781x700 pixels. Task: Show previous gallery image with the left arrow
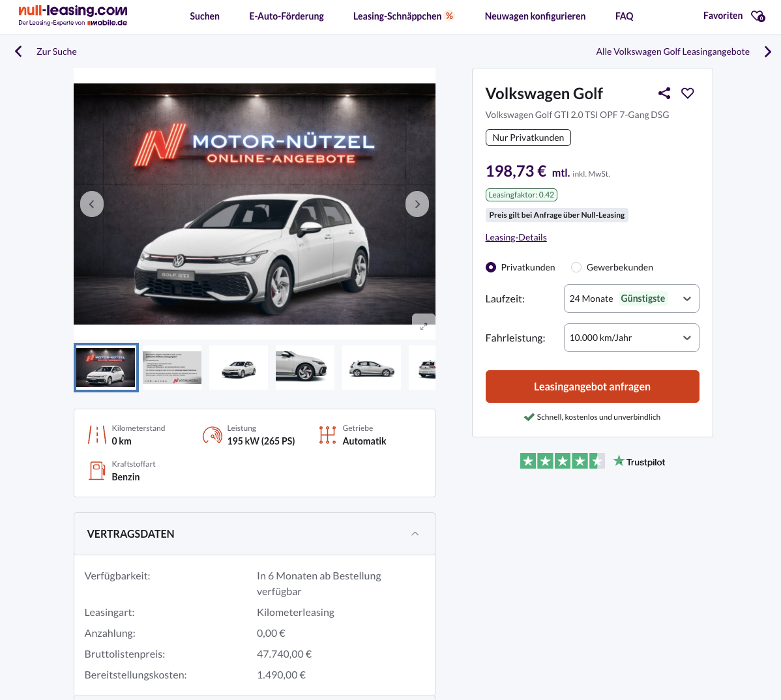[x=92, y=204]
